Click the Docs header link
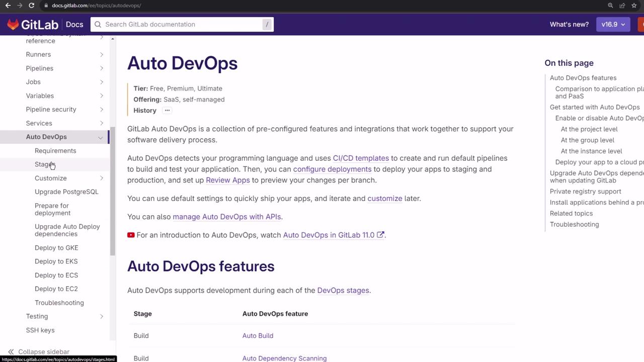This screenshot has height=362, width=644. tap(74, 24)
